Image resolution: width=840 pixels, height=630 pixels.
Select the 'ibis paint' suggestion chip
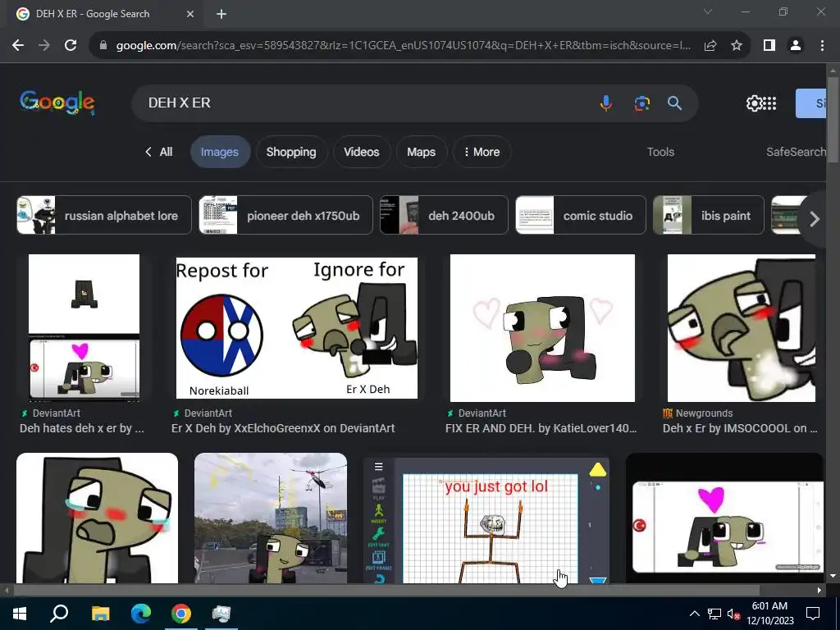tap(708, 216)
